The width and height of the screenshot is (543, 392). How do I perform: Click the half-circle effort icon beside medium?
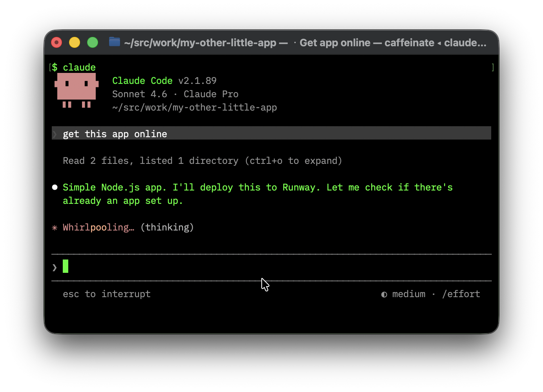coord(384,294)
